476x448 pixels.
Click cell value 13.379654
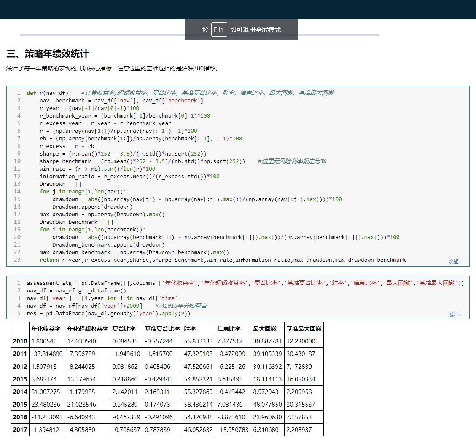coord(82,379)
